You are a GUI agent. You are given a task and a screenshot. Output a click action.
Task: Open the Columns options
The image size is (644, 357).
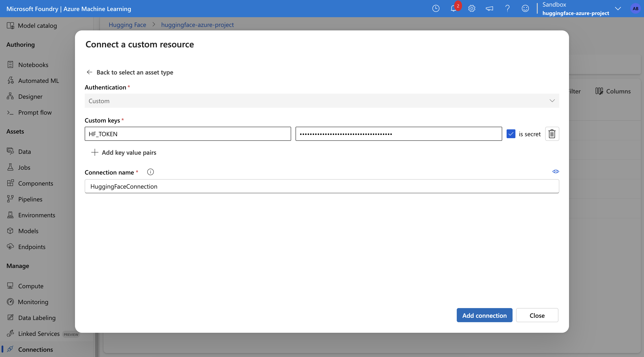point(612,91)
